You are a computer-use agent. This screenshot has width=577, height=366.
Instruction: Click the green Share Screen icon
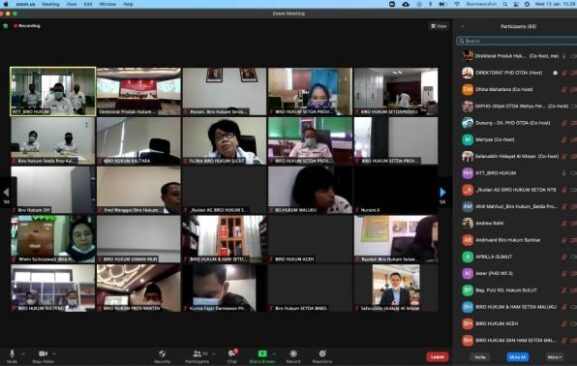pos(262,353)
